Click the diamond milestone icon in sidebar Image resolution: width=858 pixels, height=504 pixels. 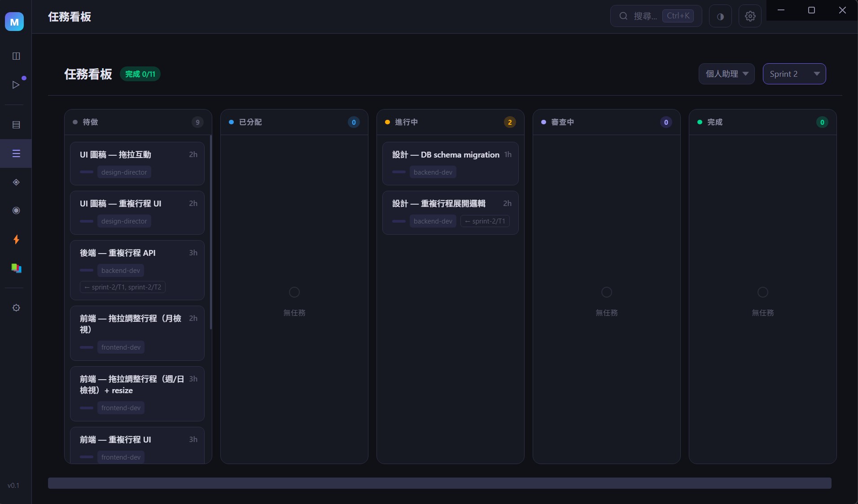[x=16, y=182]
